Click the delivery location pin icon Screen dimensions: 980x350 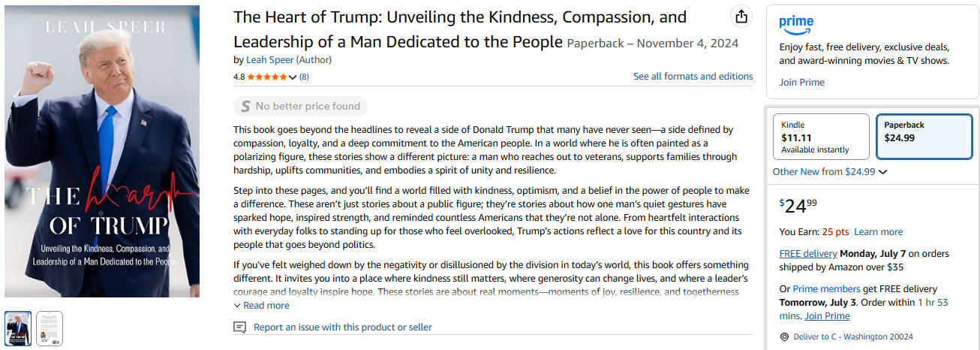pos(784,337)
